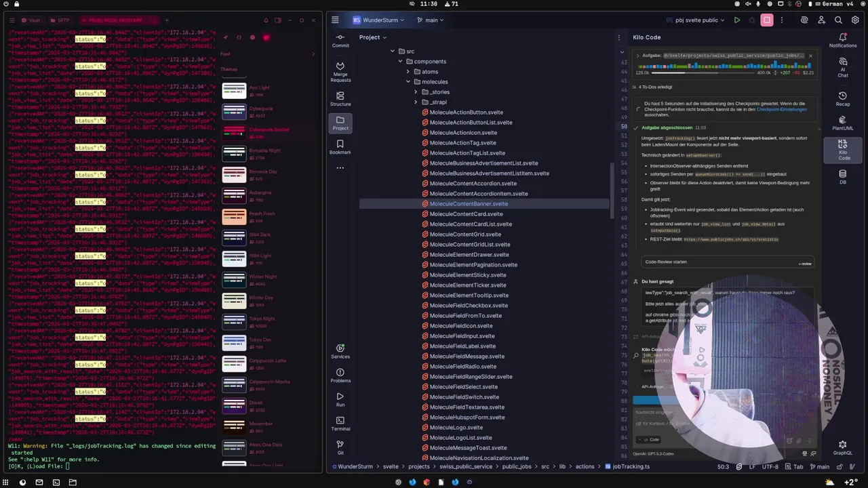Screen dimensions: 868x488
Task: Open the Bookmarks tool window
Action: point(340,147)
